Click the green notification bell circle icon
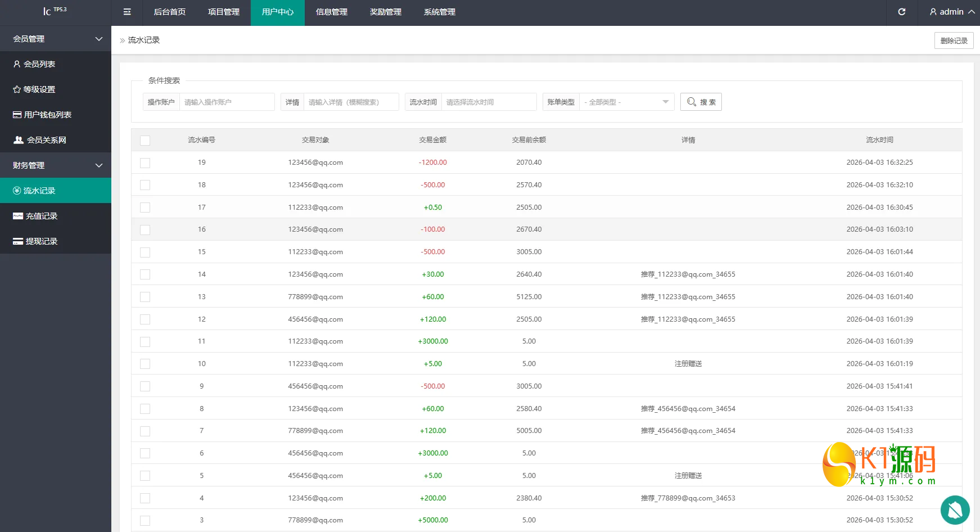Viewport: 980px width, 532px height. 955,510
